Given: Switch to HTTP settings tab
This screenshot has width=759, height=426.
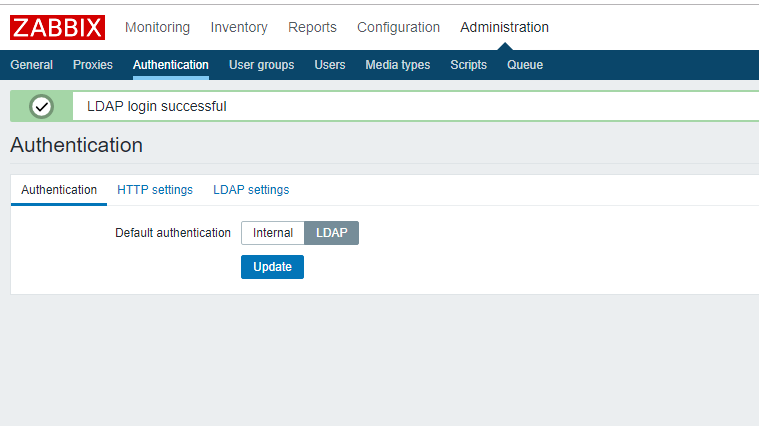Looking at the screenshot, I should click(x=155, y=190).
